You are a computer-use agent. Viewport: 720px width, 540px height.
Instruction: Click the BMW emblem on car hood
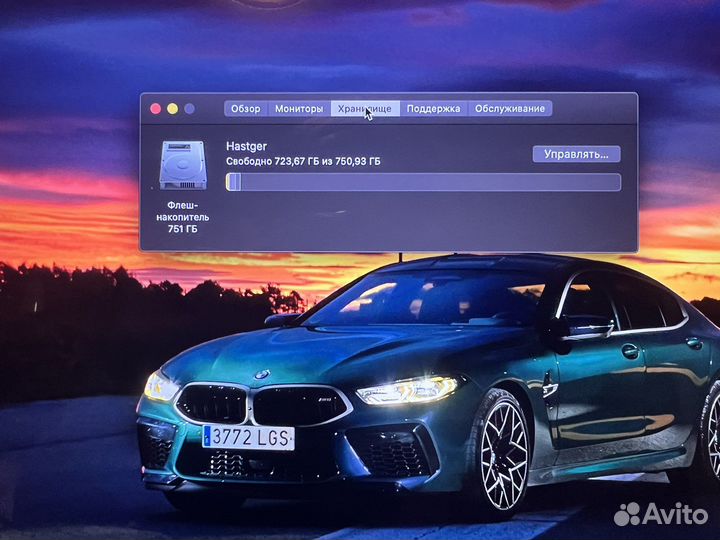tap(262, 375)
